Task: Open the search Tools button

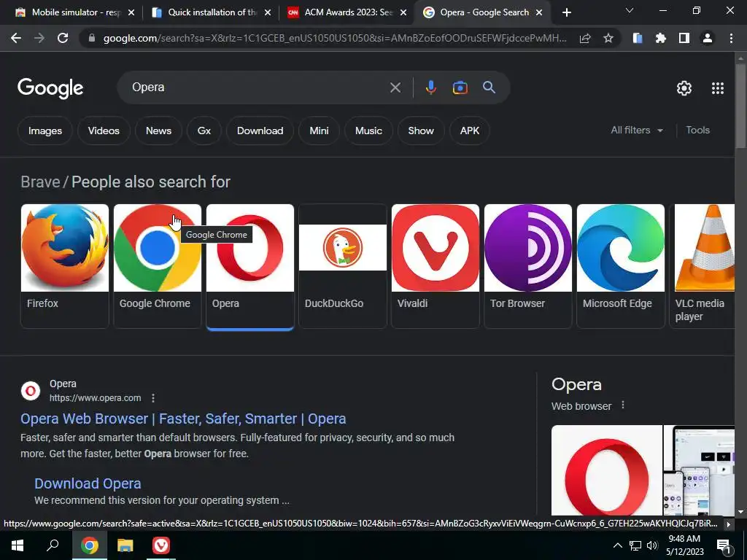Action: 697,130
